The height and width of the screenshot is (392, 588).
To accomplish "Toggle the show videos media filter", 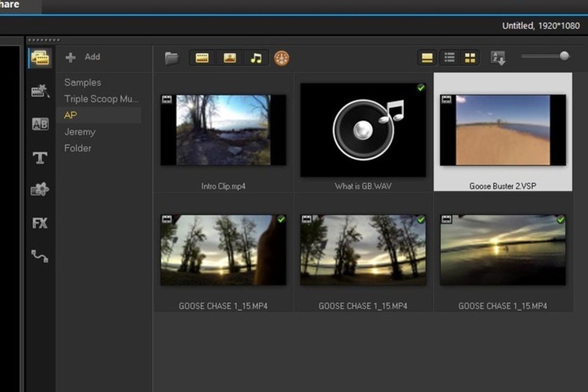I will (201, 57).
